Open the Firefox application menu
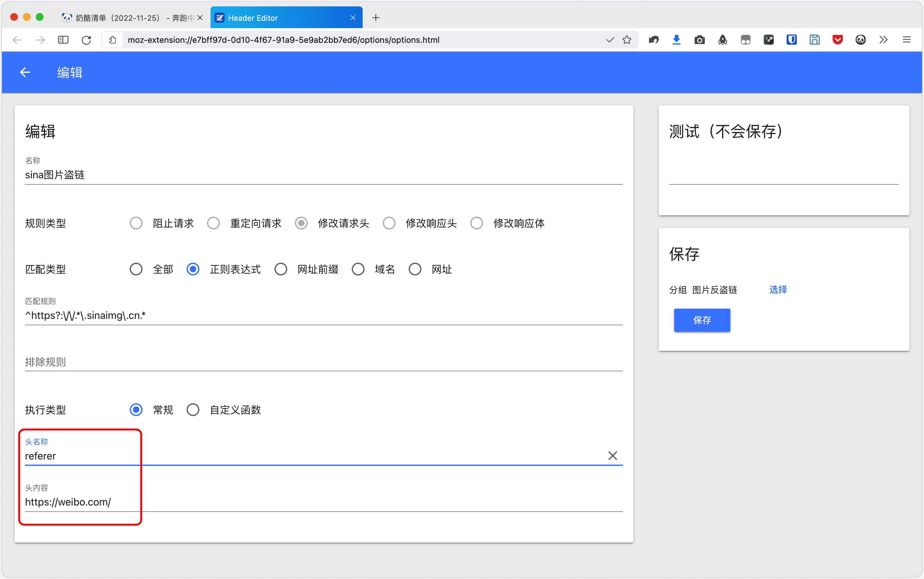924x579 pixels. coord(907,40)
